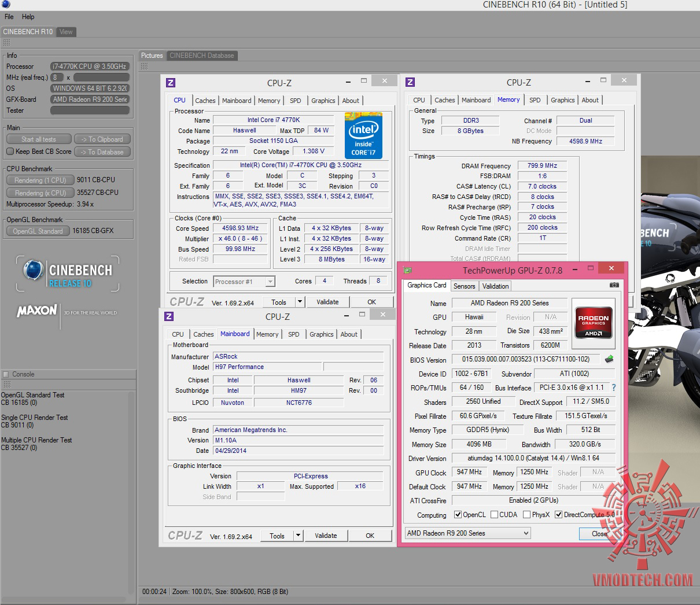
Task: Open Caches tab in the CPU-Z CPU window
Action: [x=205, y=101]
